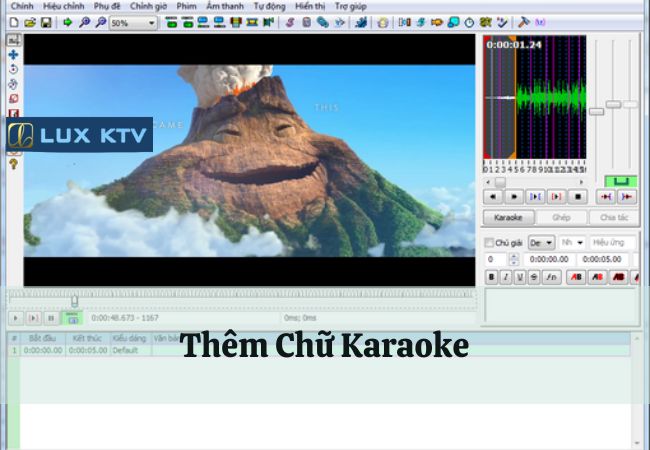Image resolution: width=650 pixels, height=450 pixels.
Task: Click the video seek bar handle
Action: (x=74, y=301)
